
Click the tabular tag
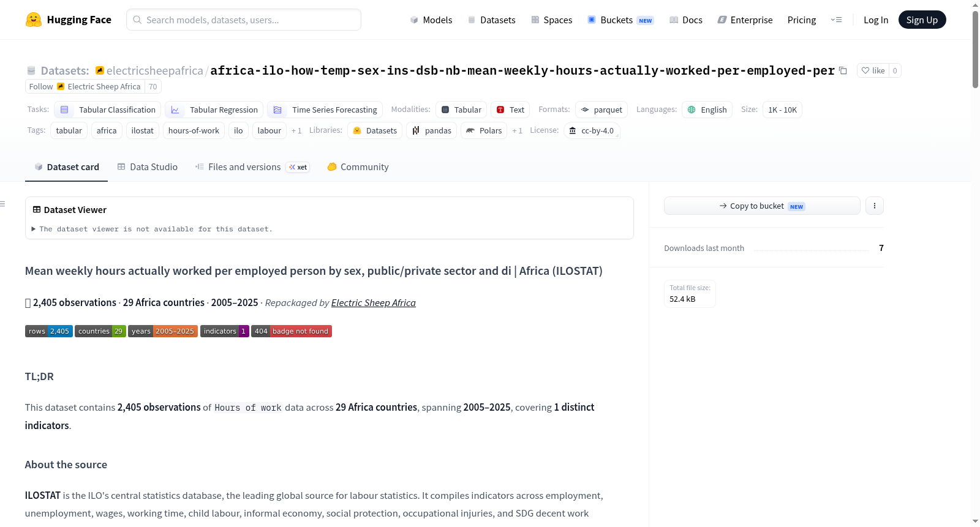(69, 130)
